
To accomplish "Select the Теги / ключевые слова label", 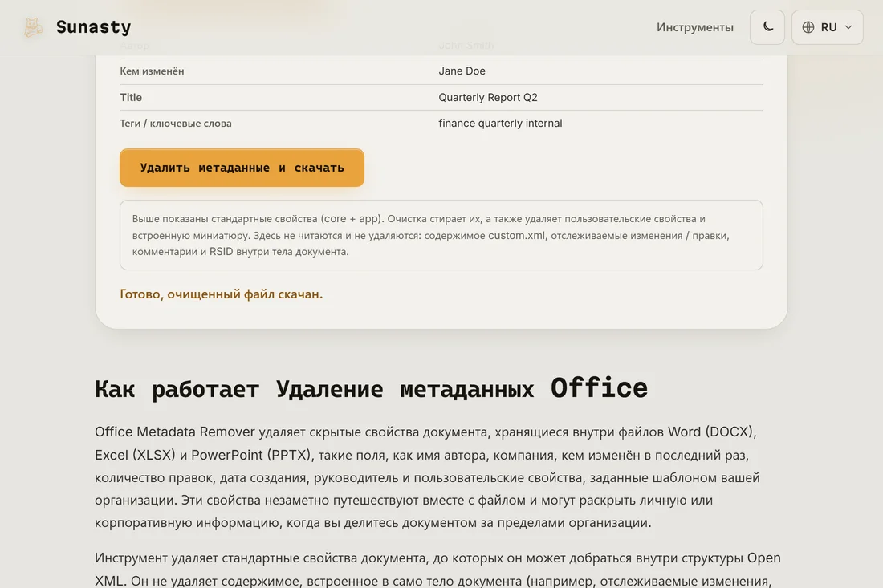I will pyautogui.click(x=176, y=124).
